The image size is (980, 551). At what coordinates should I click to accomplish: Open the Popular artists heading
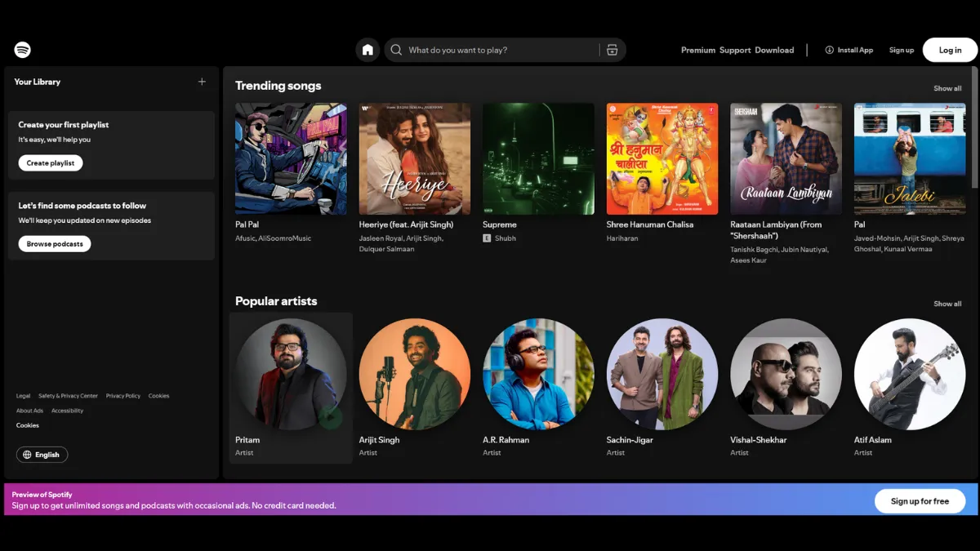click(x=276, y=301)
